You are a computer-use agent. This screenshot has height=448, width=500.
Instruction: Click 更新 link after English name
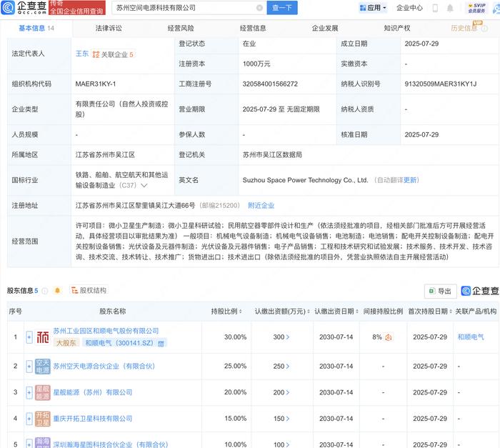pyautogui.click(x=410, y=180)
